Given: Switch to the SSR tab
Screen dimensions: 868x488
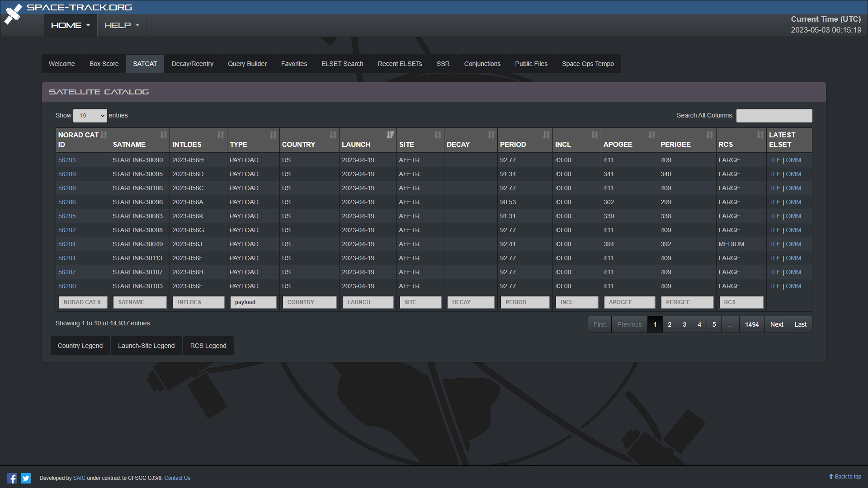Looking at the screenshot, I should tap(443, 64).
